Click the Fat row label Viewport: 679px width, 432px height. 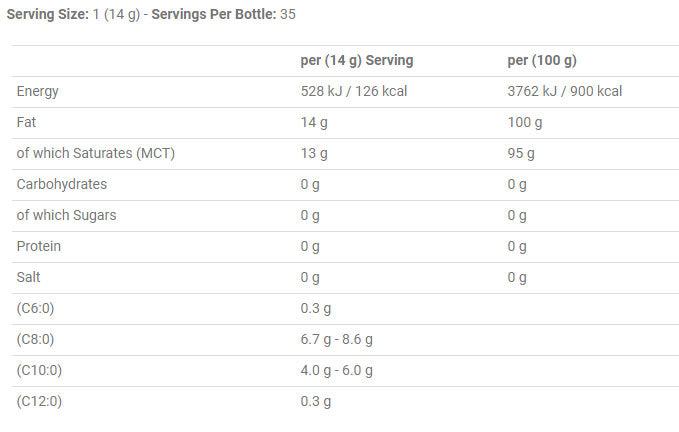(27, 122)
